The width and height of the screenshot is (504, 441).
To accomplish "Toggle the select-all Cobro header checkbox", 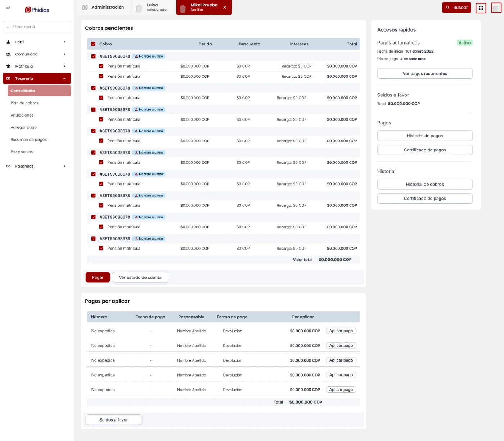I will [93, 44].
